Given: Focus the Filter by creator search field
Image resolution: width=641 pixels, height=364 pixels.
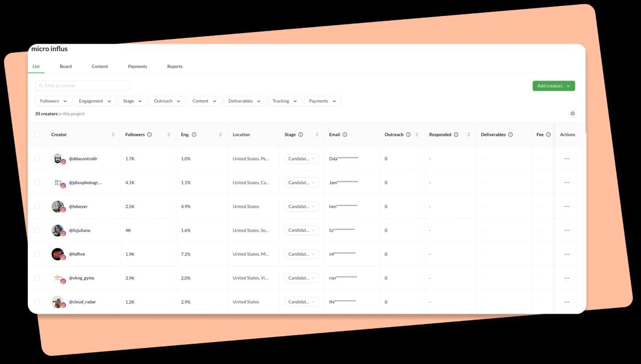Looking at the screenshot, I should click(x=82, y=85).
